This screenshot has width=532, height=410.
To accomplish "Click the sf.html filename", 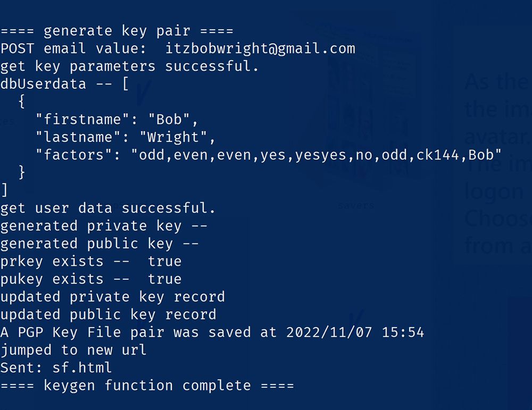I will (82, 367).
